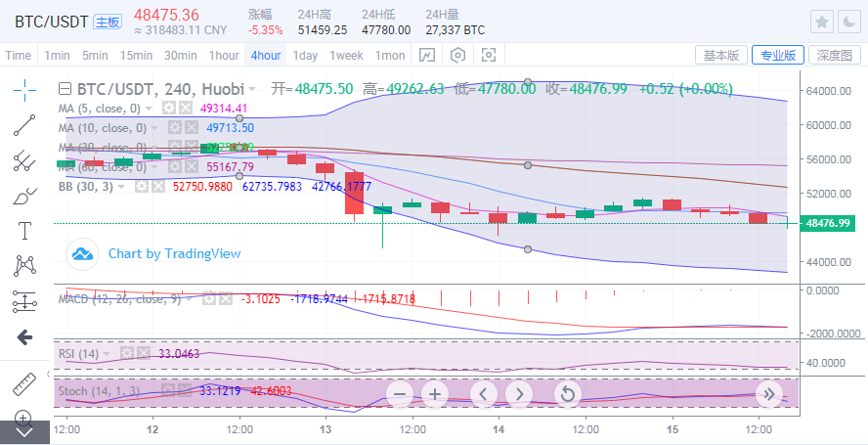Viewport: 868px width, 445px height.
Task: Pick the brush drawing tool
Action: tap(24, 196)
